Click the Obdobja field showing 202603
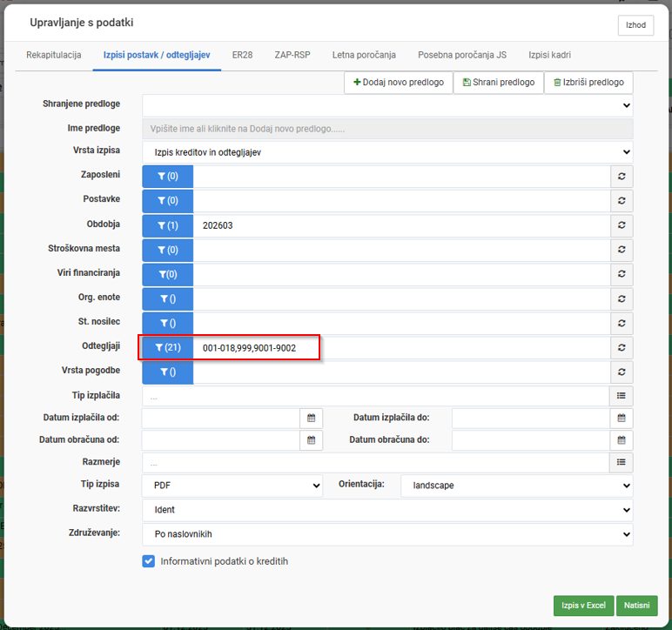The image size is (672, 630). (x=401, y=225)
